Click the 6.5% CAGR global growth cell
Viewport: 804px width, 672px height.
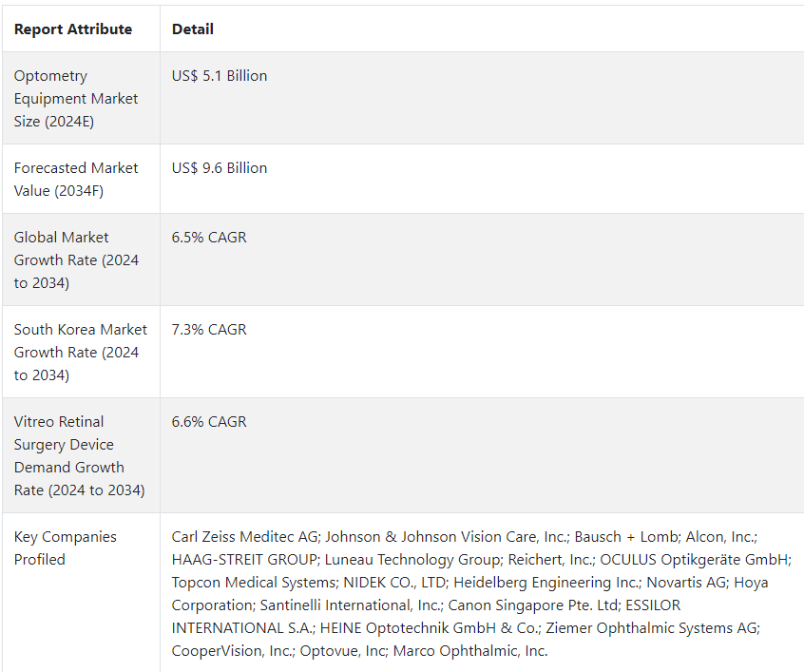pyautogui.click(x=209, y=238)
